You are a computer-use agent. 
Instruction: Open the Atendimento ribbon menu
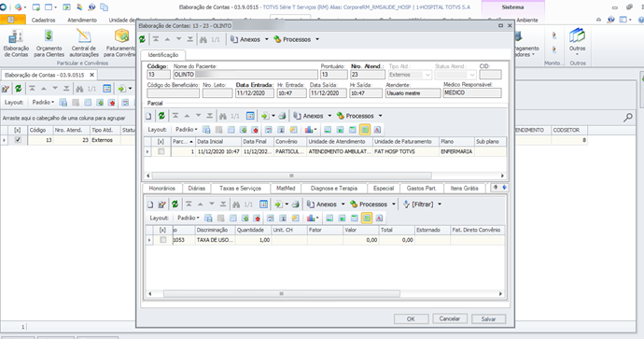(x=82, y=21)
